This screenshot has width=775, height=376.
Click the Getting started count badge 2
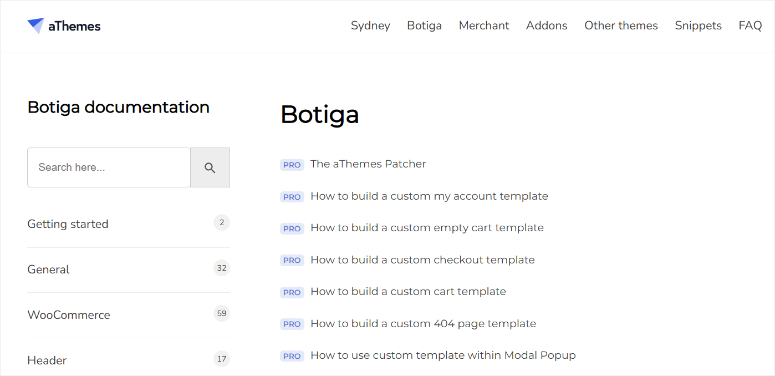(221, 223)
